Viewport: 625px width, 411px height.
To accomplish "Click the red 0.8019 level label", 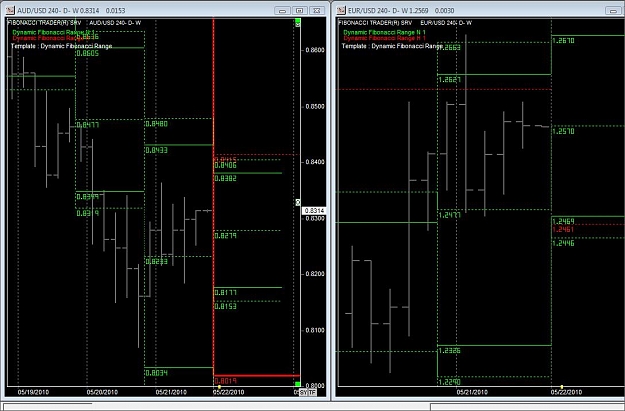I will point(226,381).
